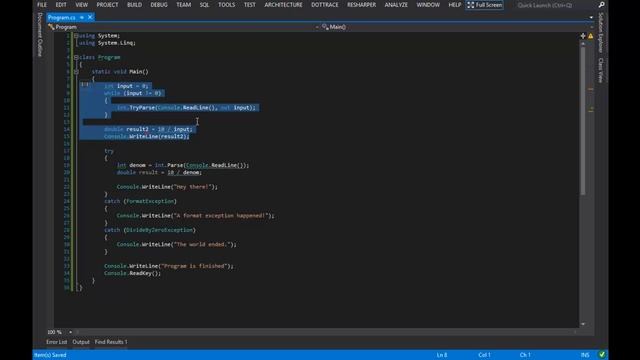Image resolution: width=640 pixels, height=360 pixels.
Task: Select the Program.cs document tab
Action: coord(62,18)
